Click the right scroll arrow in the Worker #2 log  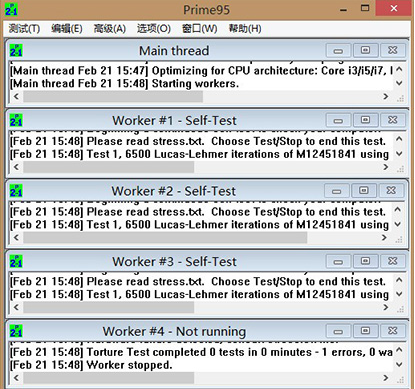[384, 237]
